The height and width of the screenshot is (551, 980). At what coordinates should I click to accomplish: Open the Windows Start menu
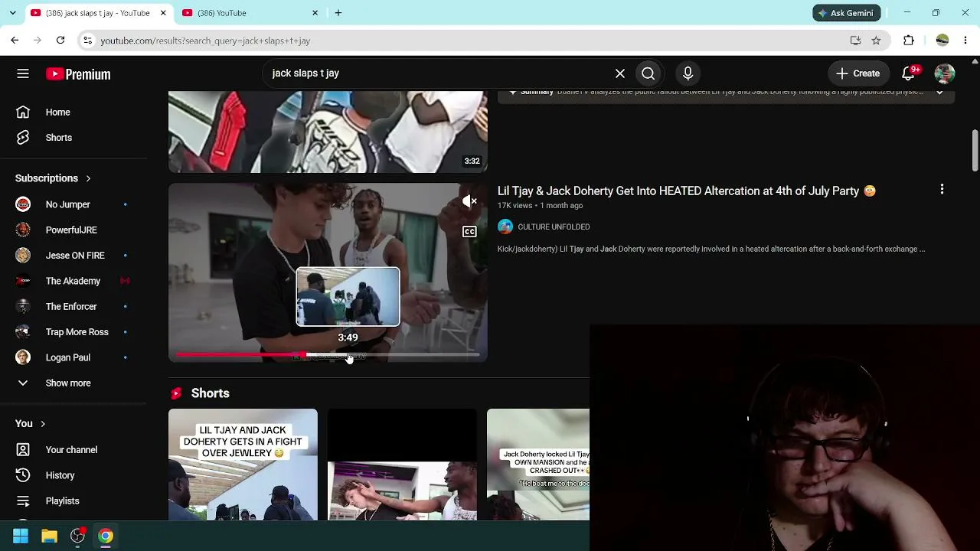point(21,536)
